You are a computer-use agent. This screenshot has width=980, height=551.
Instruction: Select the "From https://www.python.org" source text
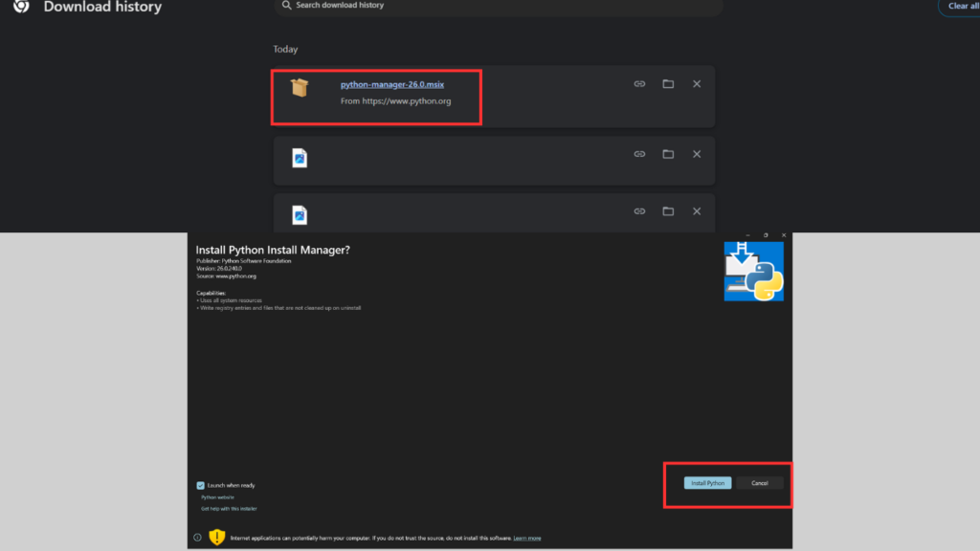coord(395,100)
